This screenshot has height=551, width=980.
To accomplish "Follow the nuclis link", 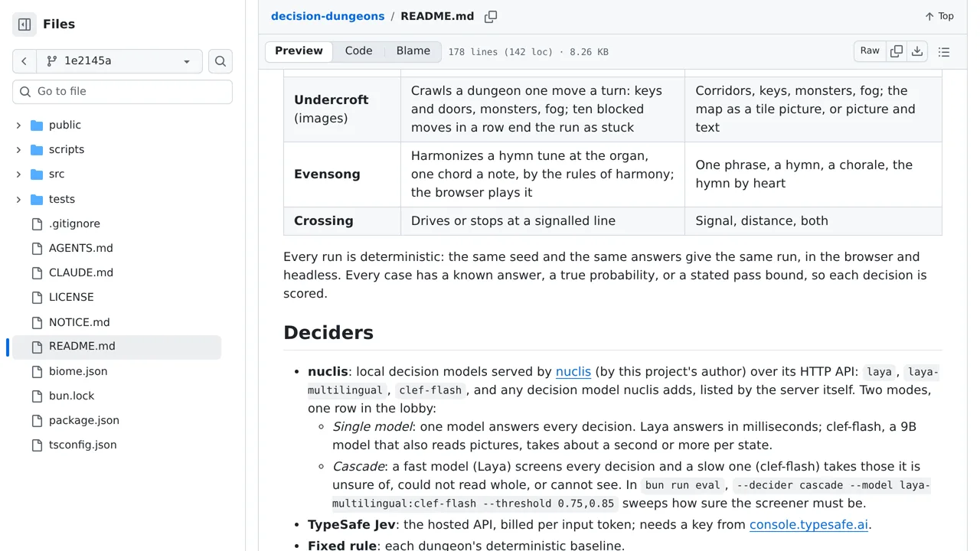I will [573, 372].
